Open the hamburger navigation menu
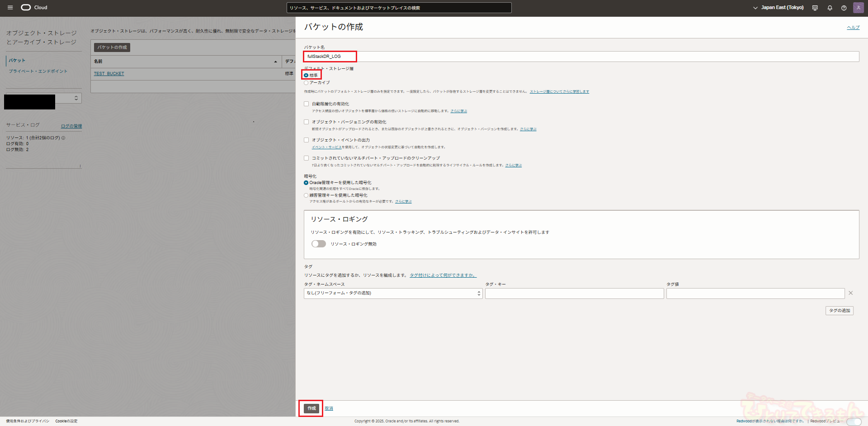The image size is (868, 426). point(10,8)
